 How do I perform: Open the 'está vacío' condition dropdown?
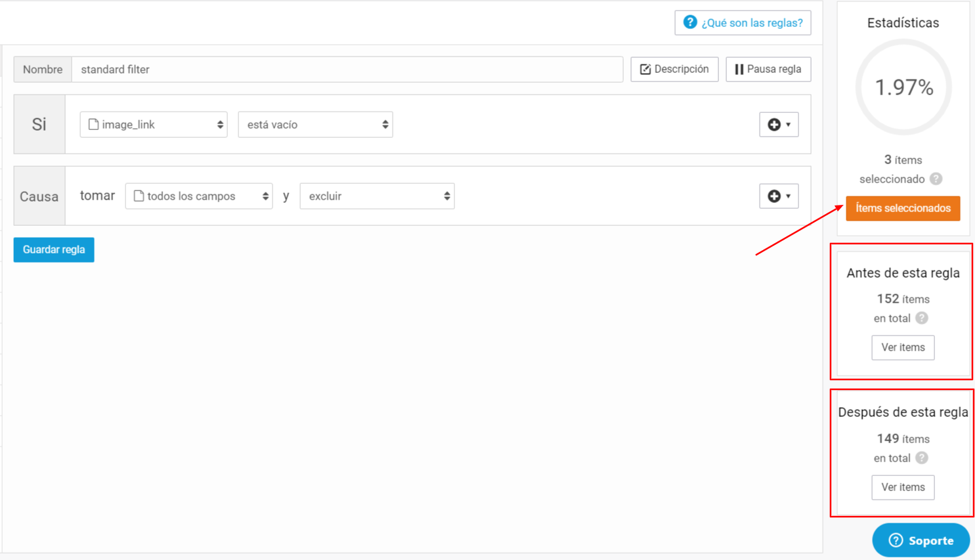point(315,125)
